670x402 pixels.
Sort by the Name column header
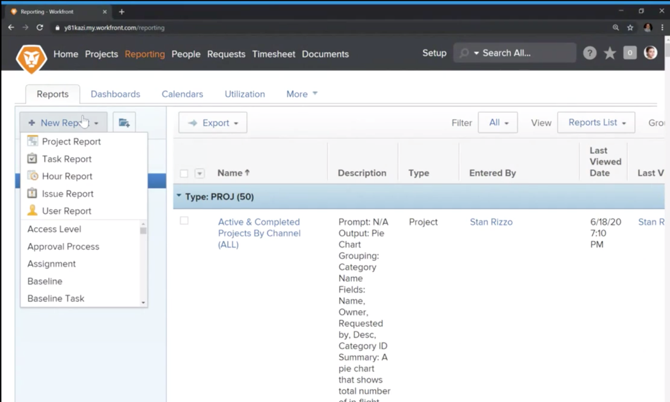tap(233, 173)
